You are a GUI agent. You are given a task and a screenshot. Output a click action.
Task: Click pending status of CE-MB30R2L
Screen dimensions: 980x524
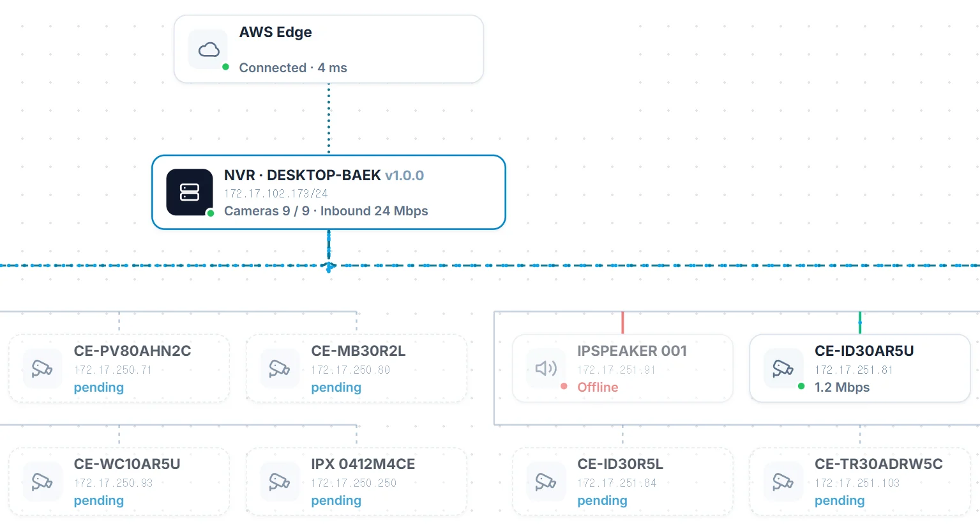[336, 388]
